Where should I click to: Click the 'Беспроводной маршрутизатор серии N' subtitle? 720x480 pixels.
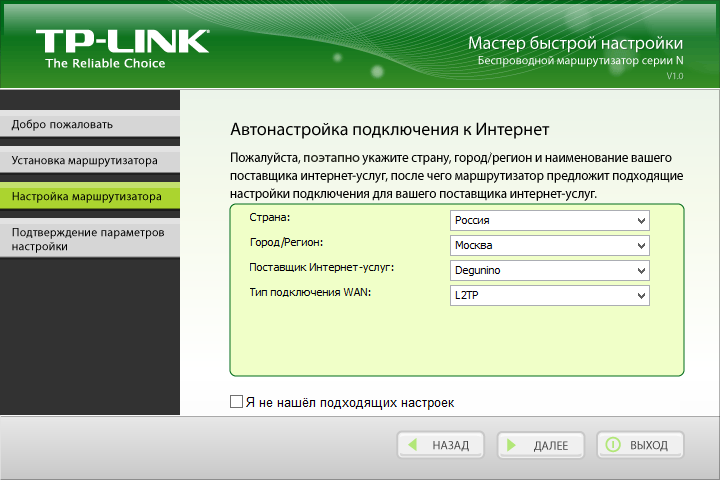click(580, 61)
